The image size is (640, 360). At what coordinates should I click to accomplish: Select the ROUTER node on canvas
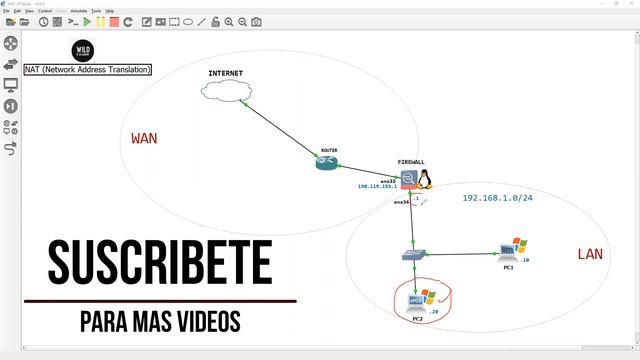327,162
